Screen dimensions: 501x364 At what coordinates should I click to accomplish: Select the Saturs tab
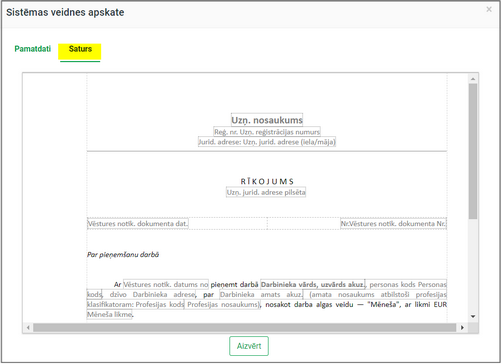click(x=80, y=49)
